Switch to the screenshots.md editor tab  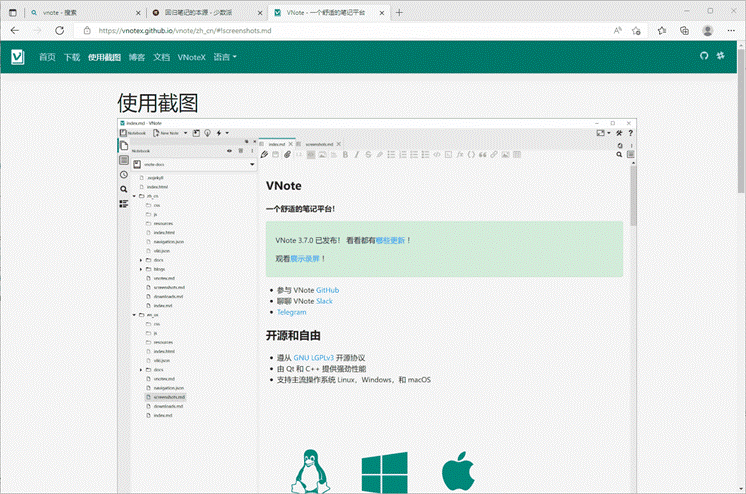point(319,144)
